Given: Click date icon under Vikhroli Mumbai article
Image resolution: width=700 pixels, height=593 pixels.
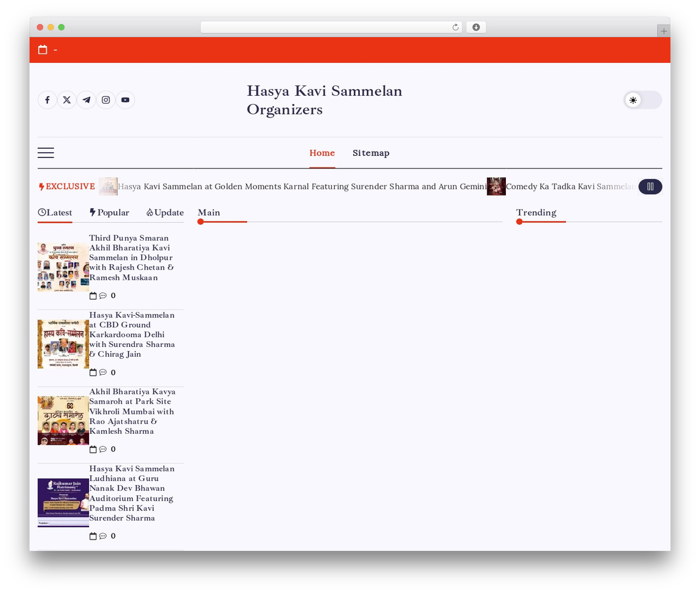Looking at the screenshot, I should (93, 450).
